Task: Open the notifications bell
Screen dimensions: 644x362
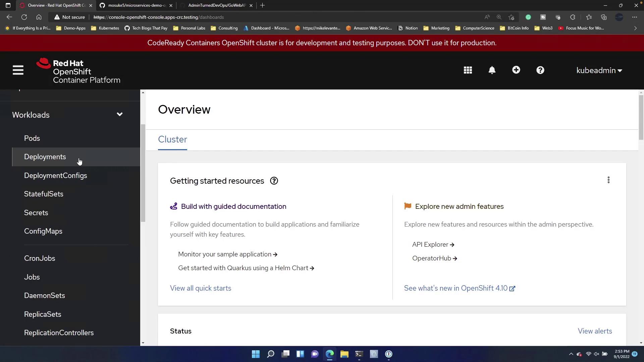Action: click(492, 70)
